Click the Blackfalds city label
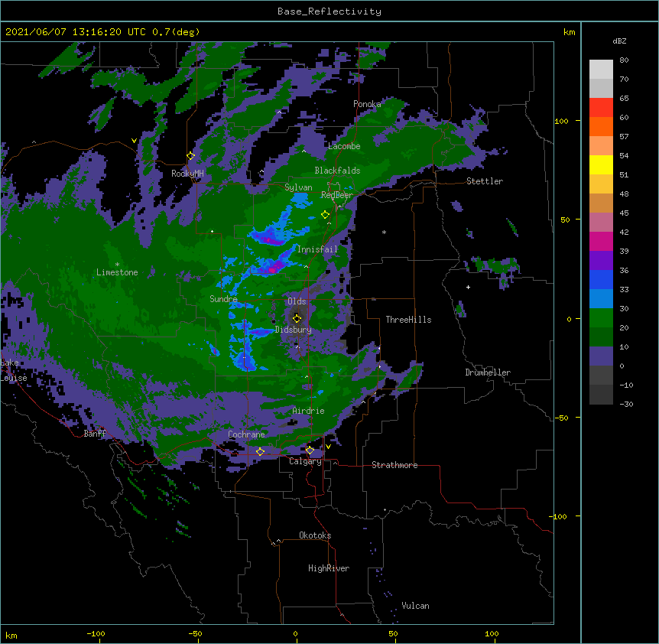659x644 pixels. click(x=337, y=171)
